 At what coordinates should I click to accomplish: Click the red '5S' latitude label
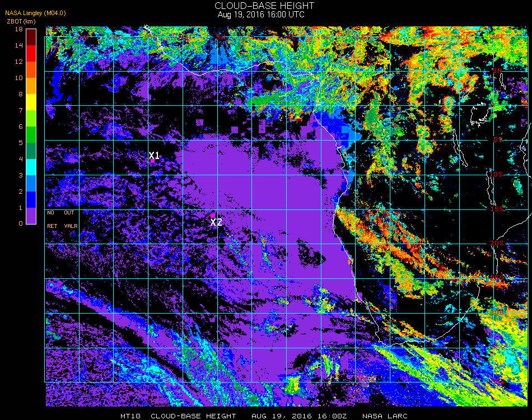[x=497, y=140]
